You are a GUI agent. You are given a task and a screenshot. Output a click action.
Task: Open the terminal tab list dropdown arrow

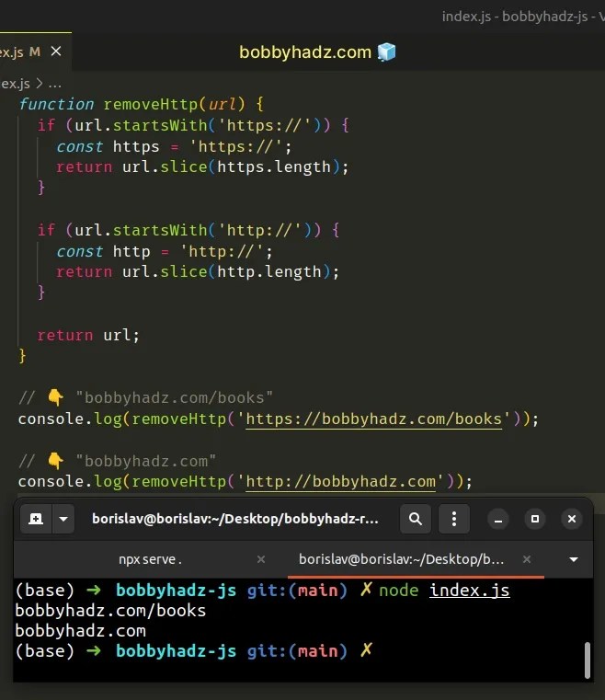pos(574,559)
